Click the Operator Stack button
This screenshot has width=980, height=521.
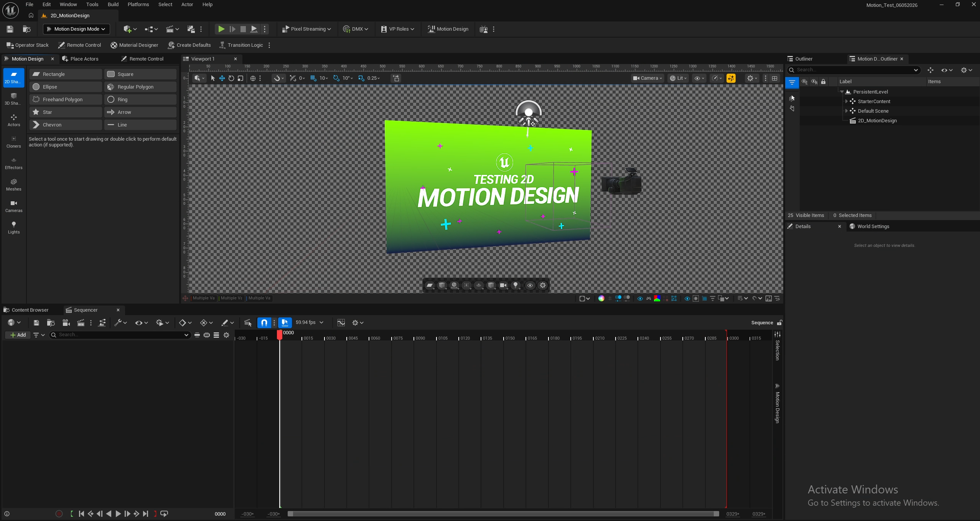(x=28, y=45)
